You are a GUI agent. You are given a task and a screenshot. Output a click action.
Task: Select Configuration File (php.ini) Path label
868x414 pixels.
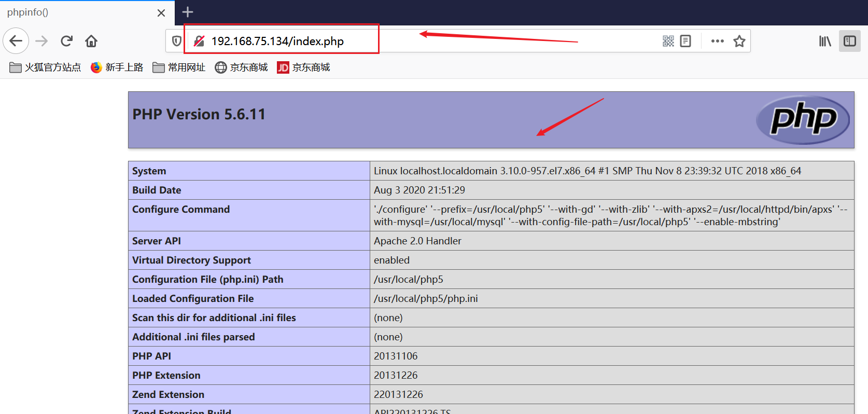(208, 279)
